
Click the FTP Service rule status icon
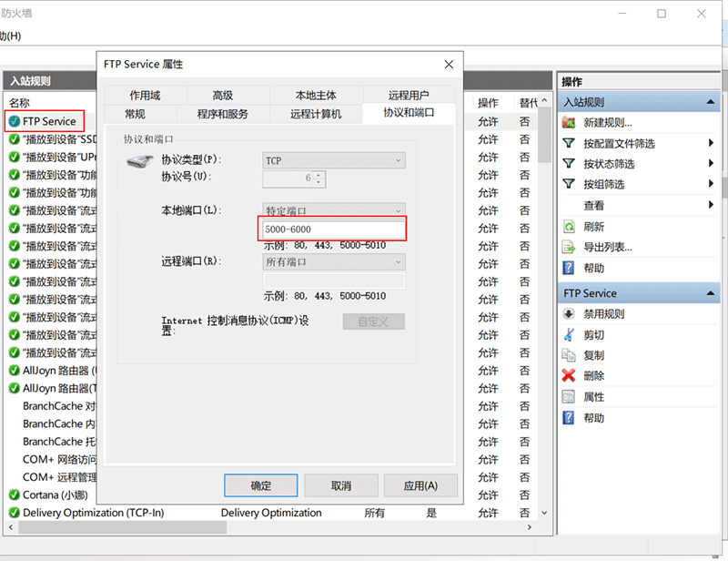[15, 121]
